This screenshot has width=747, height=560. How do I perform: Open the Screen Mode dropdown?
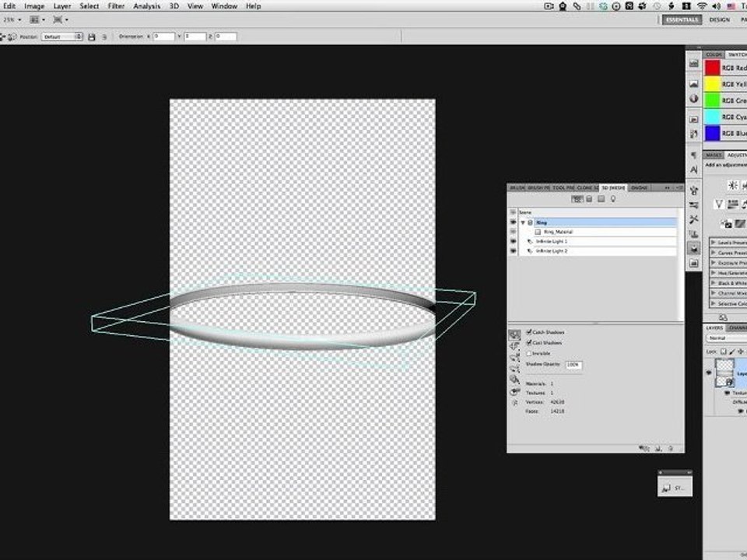click(x=61, y=20)
